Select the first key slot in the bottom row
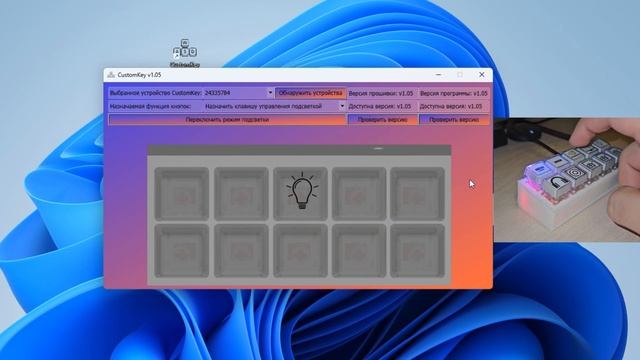The height and width of the screenshot is (360, 640). click(x=182, y=251)
